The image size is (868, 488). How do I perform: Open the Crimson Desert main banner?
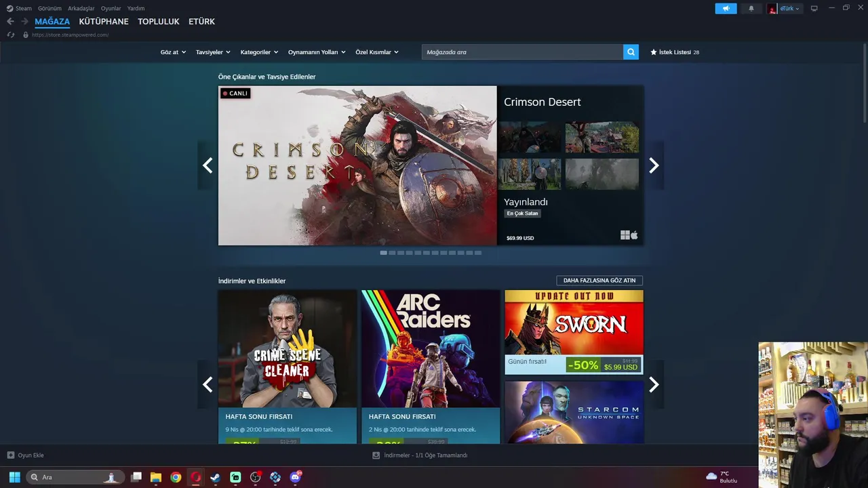tap(357, 165)
